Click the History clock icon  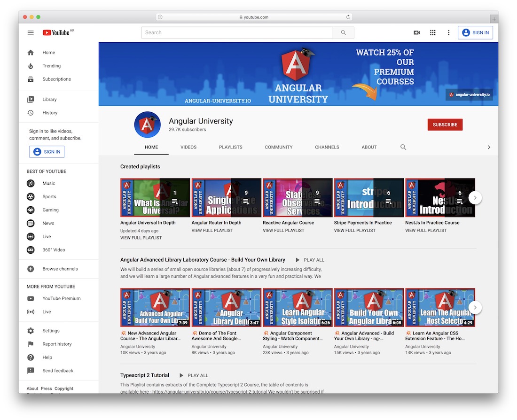pyautogui.click(x=31, y=113)
